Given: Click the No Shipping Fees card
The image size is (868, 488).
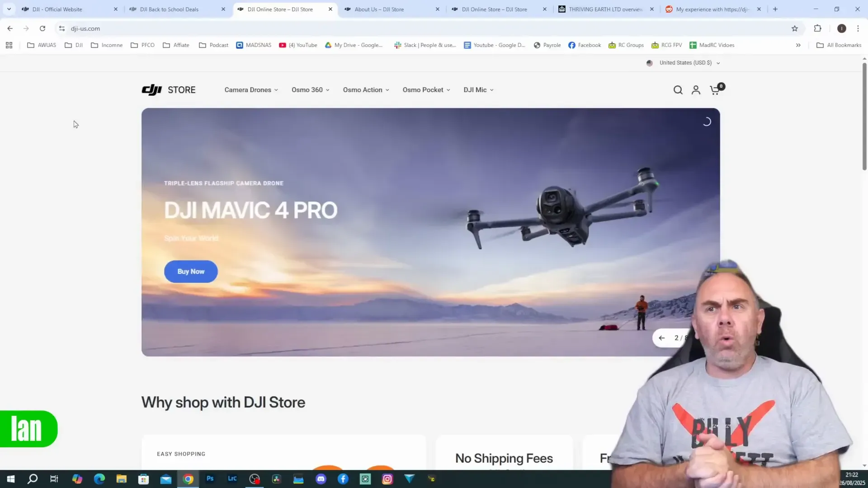Looking at the screenshot, I should pyautogui.click(x=504, y=452).
